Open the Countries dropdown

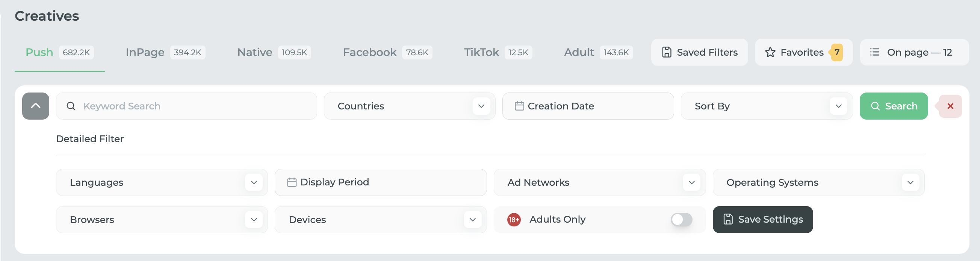[x=409, y=106]
